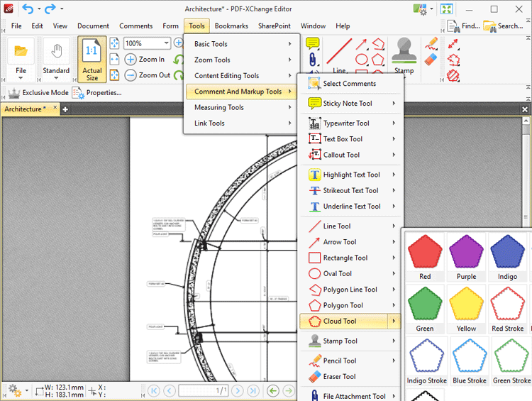Image resolution: width=532 pixels, height=401 pixels.
Task: Pick the Indigo cloud style
Action: pyautogui.click(x=508, y=257)
